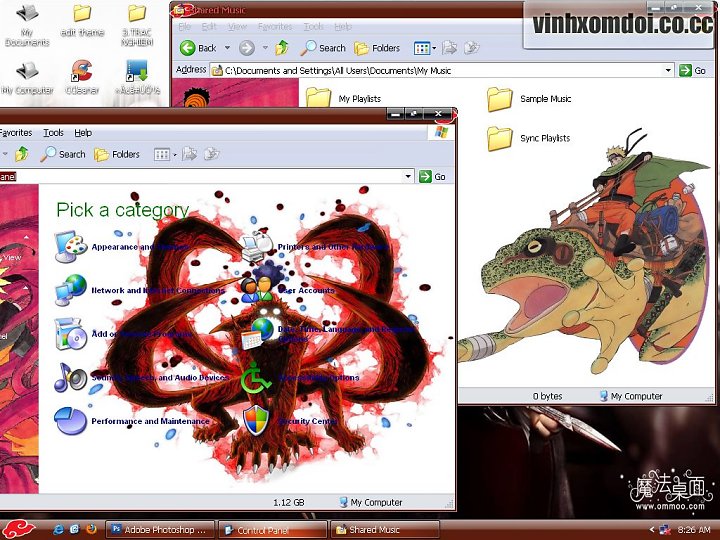Open Start menu red cloud button
This screenshot has height=540, width=720.
[x=18, y=529]
